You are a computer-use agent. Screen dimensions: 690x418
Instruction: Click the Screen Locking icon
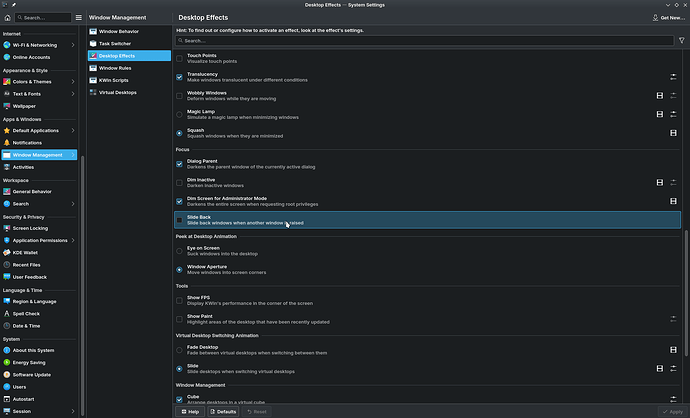click(7, 228)
